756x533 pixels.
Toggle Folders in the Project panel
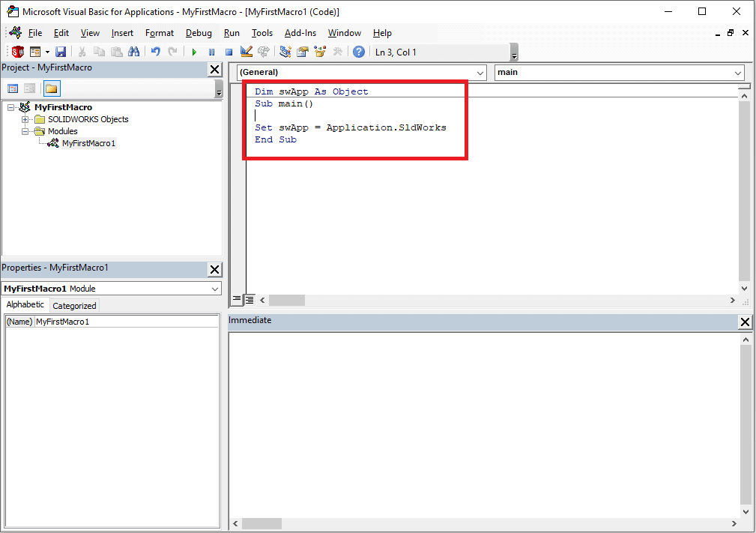click(52, 88)
